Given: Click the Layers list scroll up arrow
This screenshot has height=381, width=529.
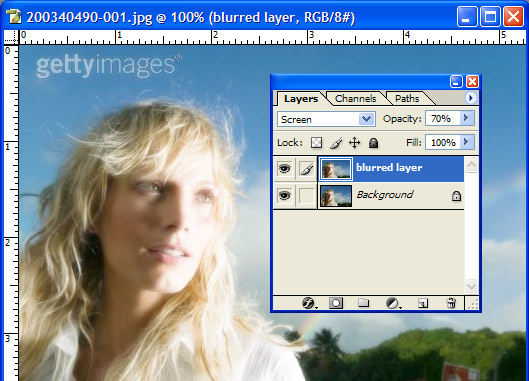Looking at the screenshot, I should 471,165.
